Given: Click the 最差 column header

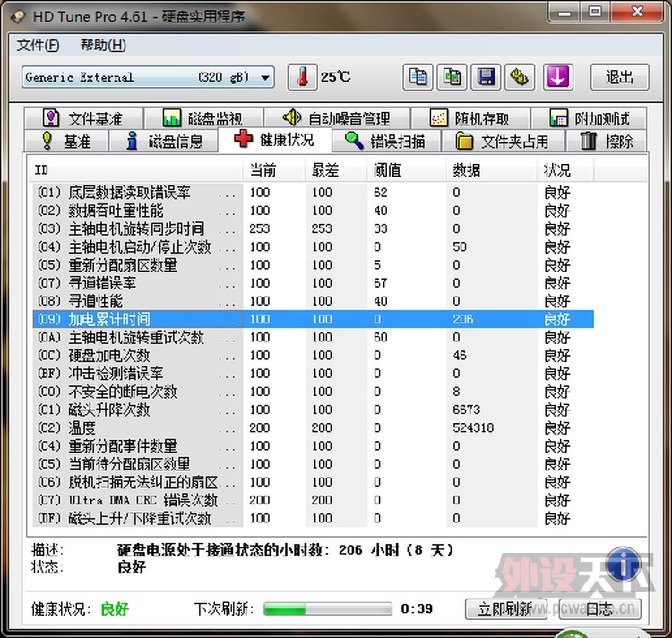Looking at the screenshot, I should click(x=336, y=170).
